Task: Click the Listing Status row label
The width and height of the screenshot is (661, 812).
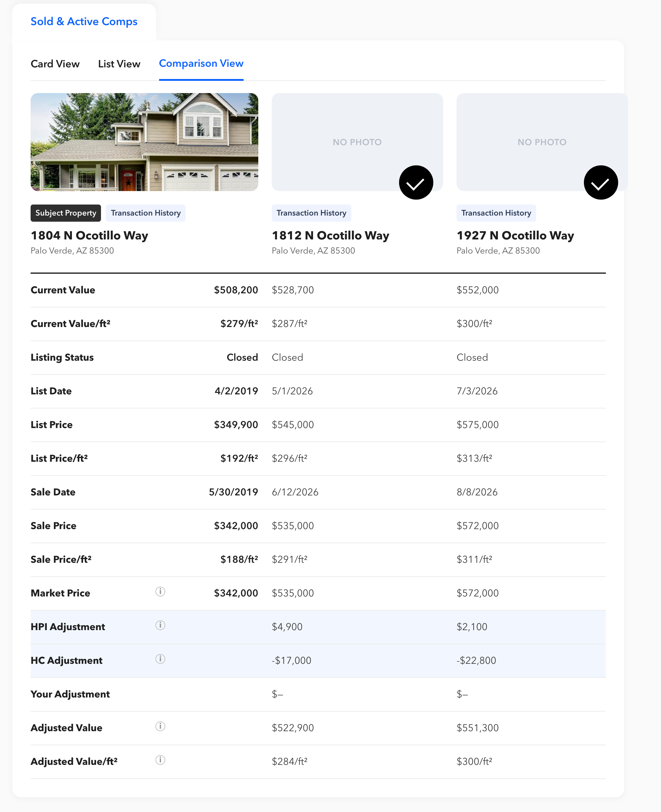Action: click(x=62, y=358)
